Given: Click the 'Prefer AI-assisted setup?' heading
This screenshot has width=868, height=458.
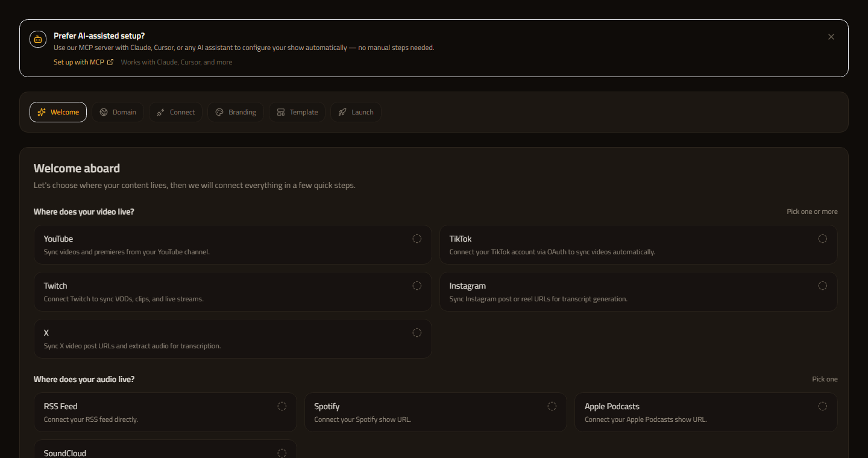Looking at the screenshot, I should coord(99,36).
